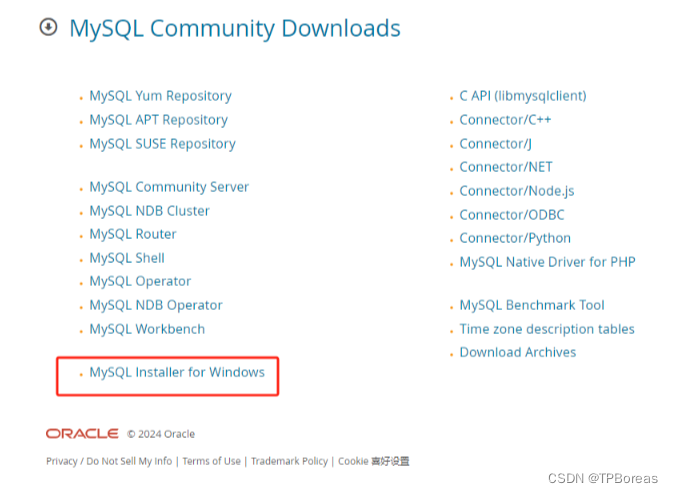673x493 pixels.
Task: Open Trademark Policy footer link
Action: point(289,461)
